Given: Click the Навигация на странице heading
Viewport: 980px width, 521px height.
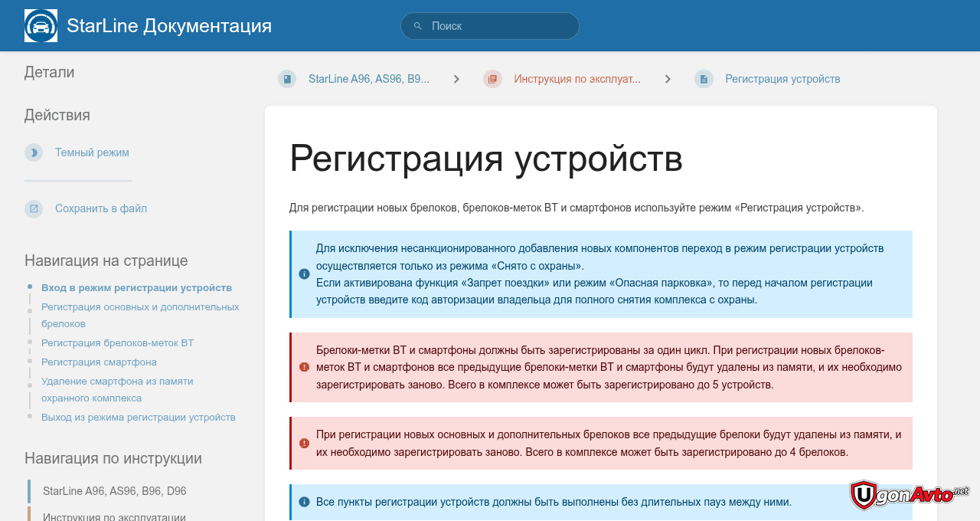Looking at the screenshot, I should [106, 260].
